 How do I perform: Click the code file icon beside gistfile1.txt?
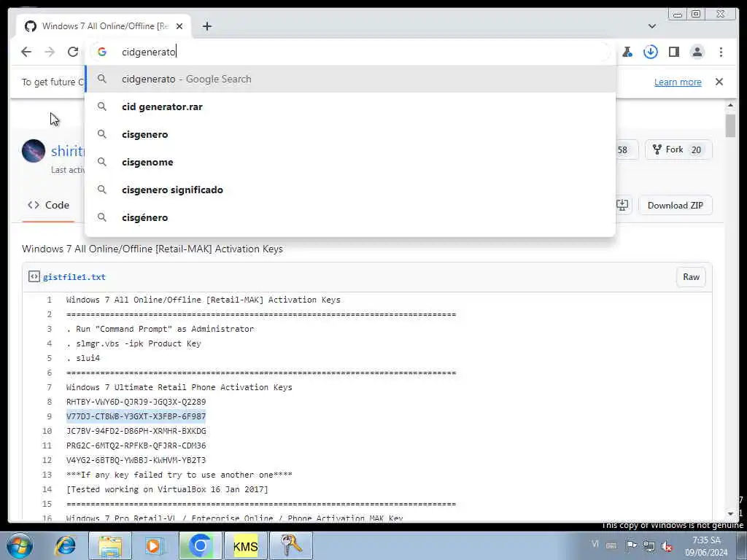(34, 276)
